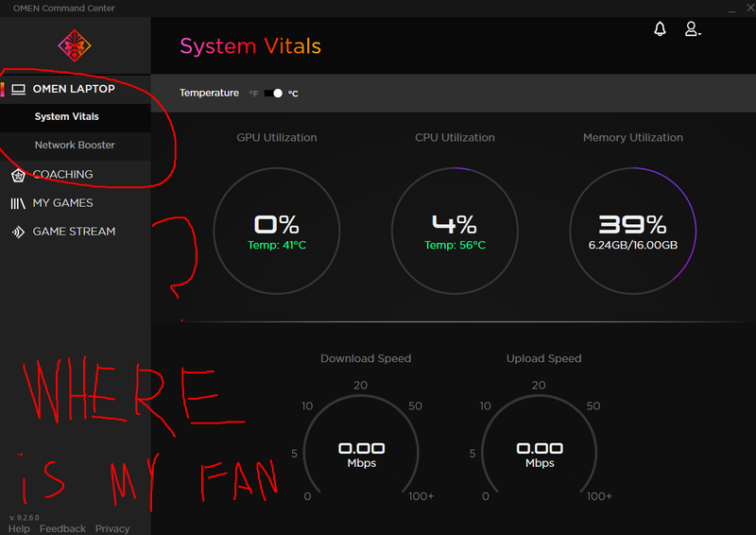756x535 pixels.
Task: Click the °F unit label
Action: pos(253,94)
